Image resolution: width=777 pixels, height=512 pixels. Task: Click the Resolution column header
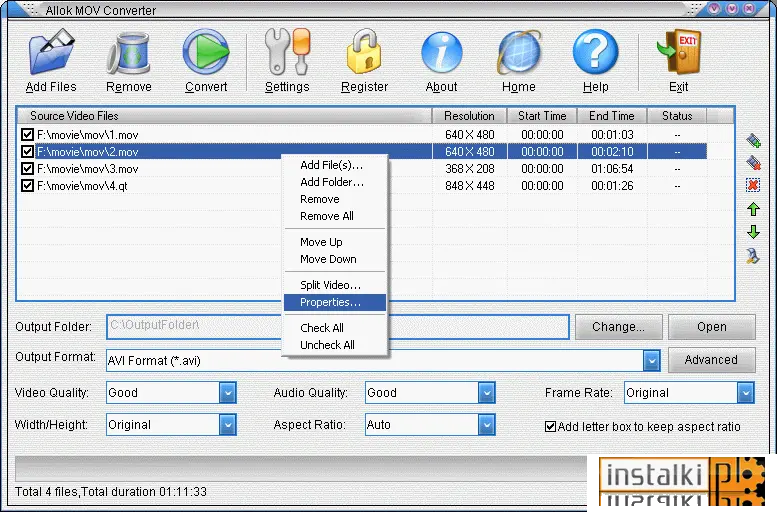click(469, 115)
